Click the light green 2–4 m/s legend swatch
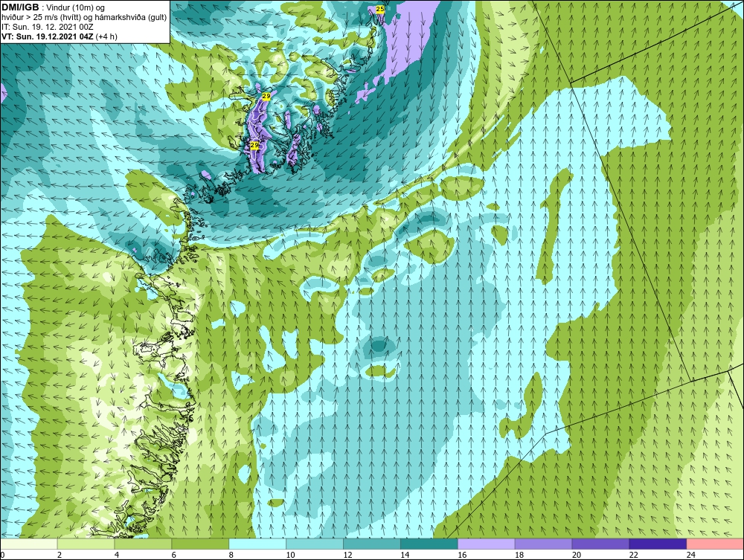The width and height of the screenshot is (744, 560). (x=86, y=544)
